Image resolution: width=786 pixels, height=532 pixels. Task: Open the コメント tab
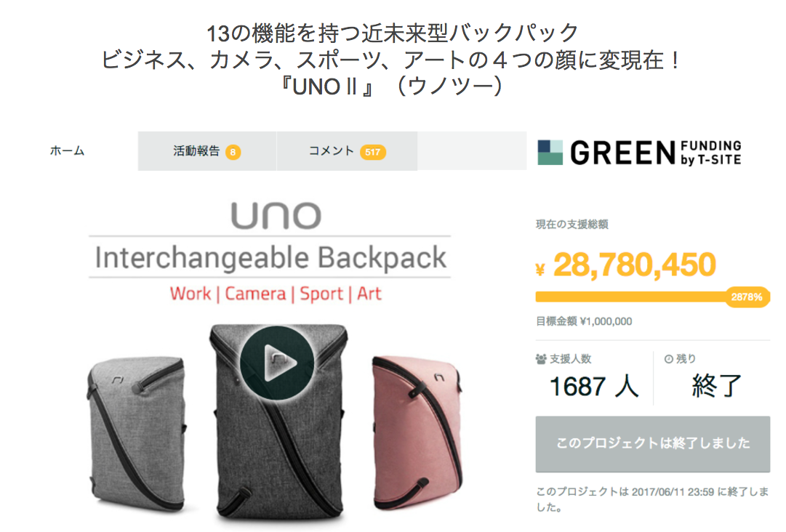(347, 151)
